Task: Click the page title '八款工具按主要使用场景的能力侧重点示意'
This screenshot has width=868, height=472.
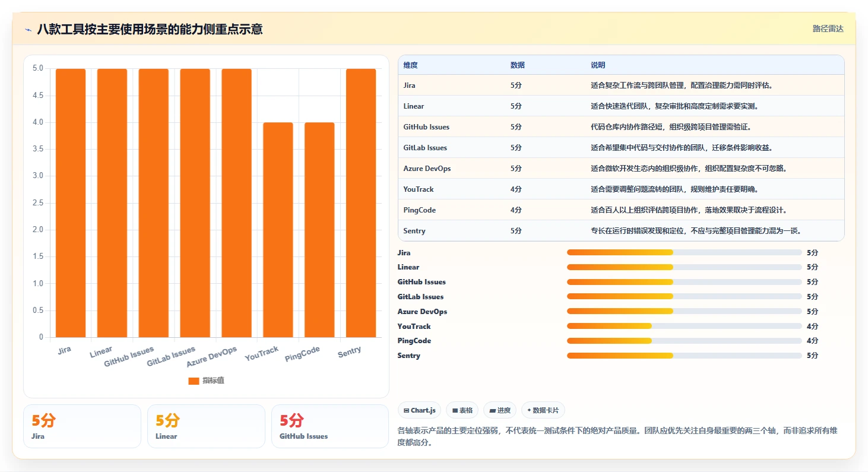Action: point(150,29)
